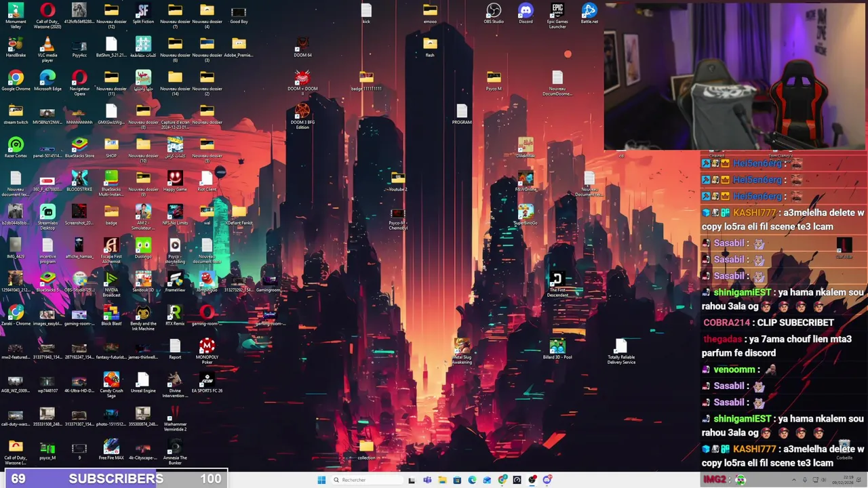
Task: Open the Riot Client shortcut
Action: point(207,181)
